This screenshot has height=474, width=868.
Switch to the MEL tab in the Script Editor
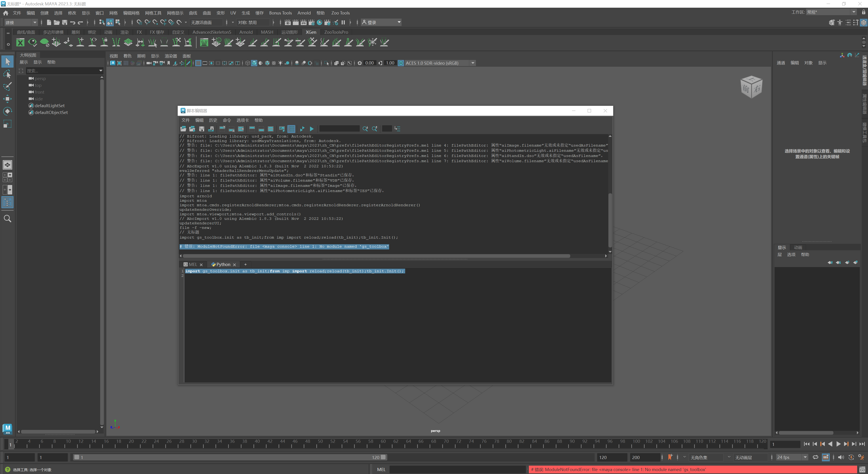[193, 265]
